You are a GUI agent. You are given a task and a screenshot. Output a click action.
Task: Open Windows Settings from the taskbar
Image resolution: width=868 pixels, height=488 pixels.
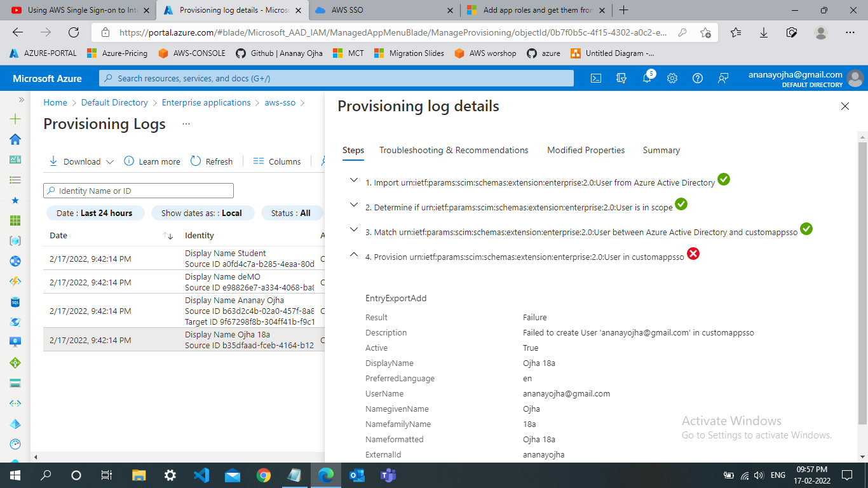(170, 475)
